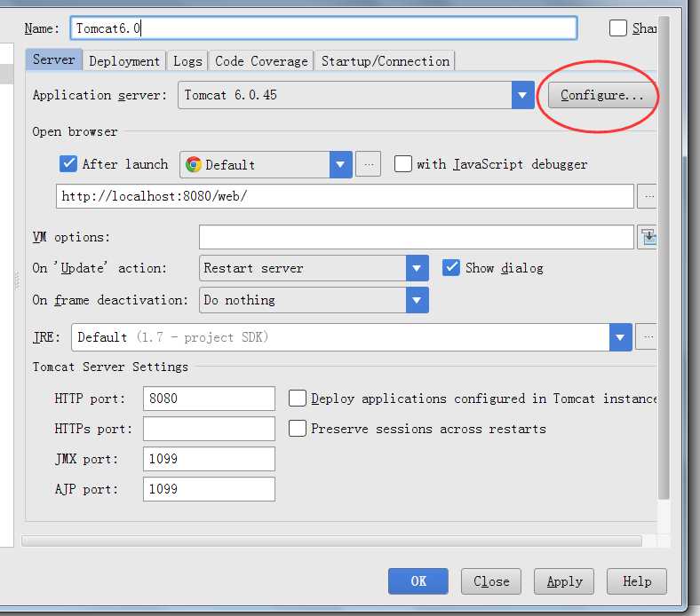Screen dimensions: 700x616
Task: Click the OK button
Action: pyautogui.click(x=418, y=581)
